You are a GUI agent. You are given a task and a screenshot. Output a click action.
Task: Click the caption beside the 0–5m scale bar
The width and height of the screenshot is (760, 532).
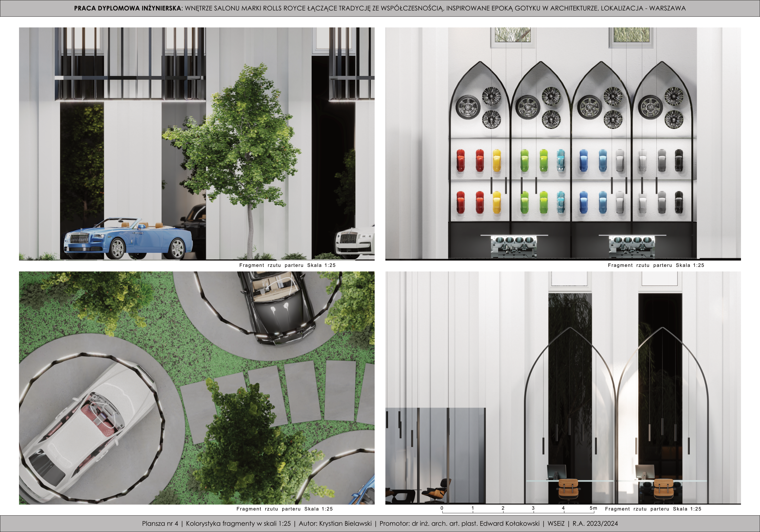click(x=653, y=509)
